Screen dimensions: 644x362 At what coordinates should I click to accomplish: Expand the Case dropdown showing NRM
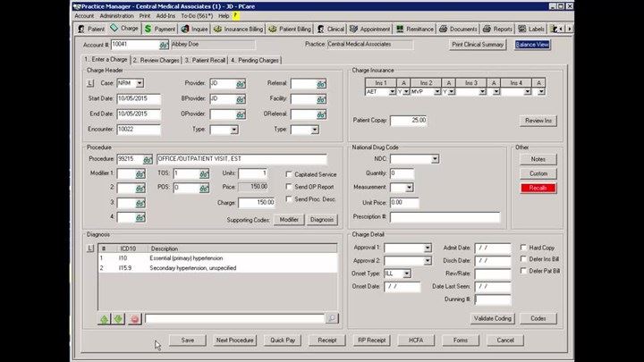click(140, 83)
